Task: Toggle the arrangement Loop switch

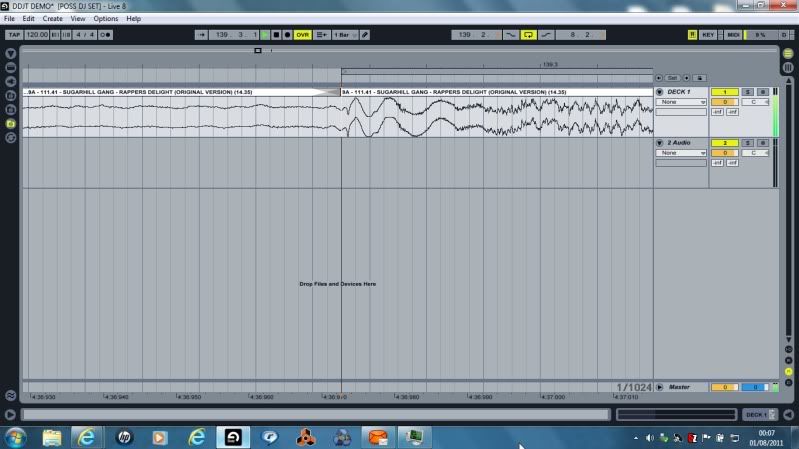Action: [x=528, y=34]
